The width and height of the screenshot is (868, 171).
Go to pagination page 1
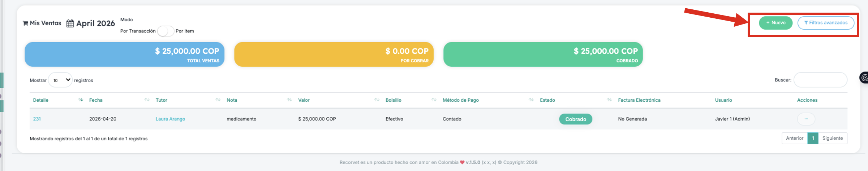click(x=813, y=138)
